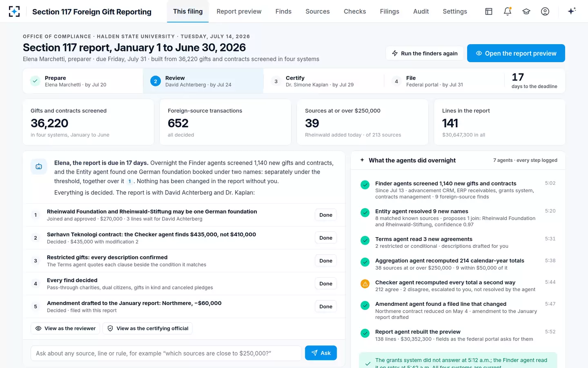Open the Filings tab
The width and height of the screenshot is (588, 368).
pyautogui.click(x=390, y=11)
